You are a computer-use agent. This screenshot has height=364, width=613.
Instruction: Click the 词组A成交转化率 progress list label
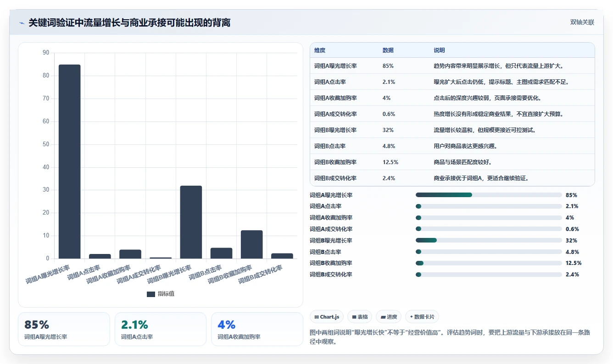[x=331, y=229]
